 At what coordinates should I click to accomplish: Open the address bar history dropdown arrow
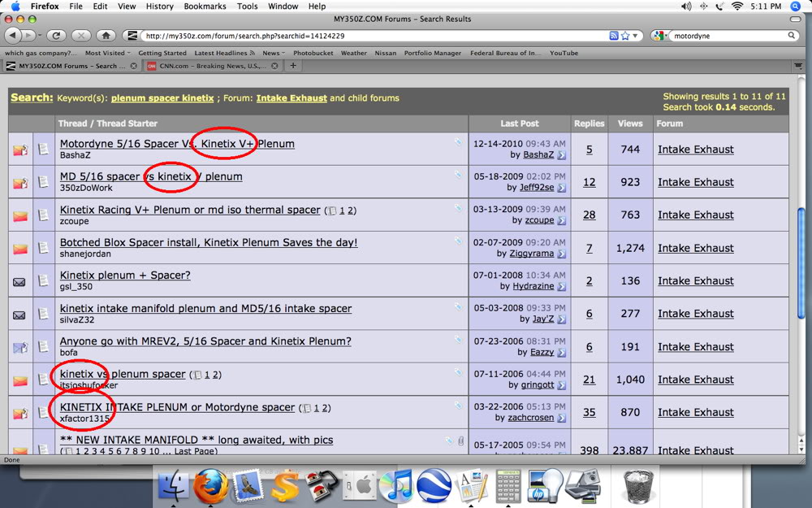coord(635,36)
